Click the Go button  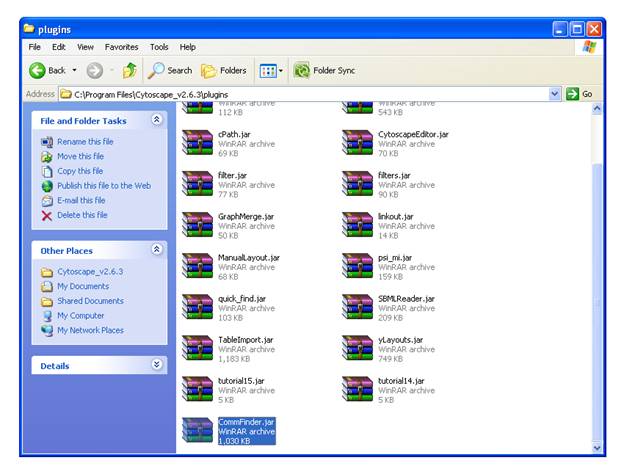coord(579,94)
